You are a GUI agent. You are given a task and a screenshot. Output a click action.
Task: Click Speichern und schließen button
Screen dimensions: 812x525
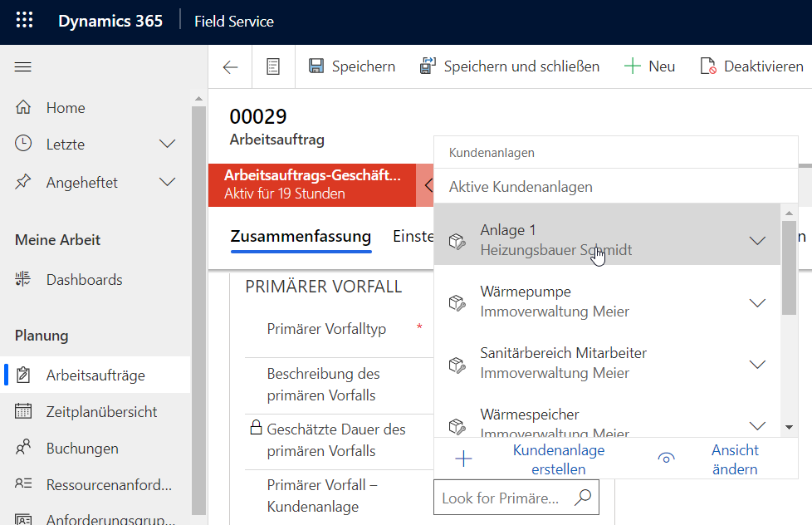point(510,66)
